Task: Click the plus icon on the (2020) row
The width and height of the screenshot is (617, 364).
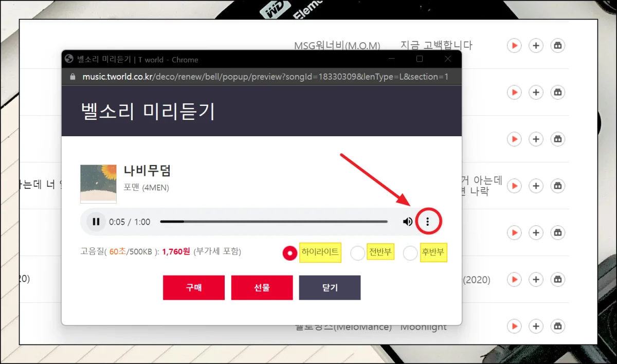Action: click(x=536, y=279)
